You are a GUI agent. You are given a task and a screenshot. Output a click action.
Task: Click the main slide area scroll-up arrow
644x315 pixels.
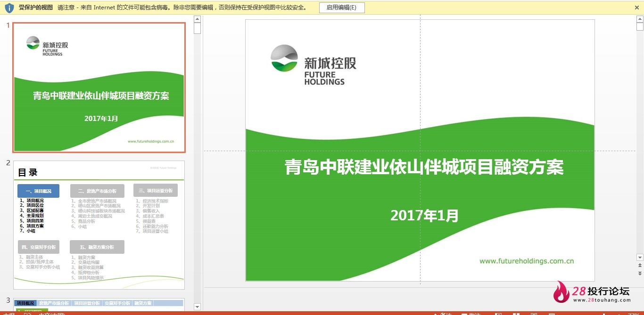tap(640, 19)
